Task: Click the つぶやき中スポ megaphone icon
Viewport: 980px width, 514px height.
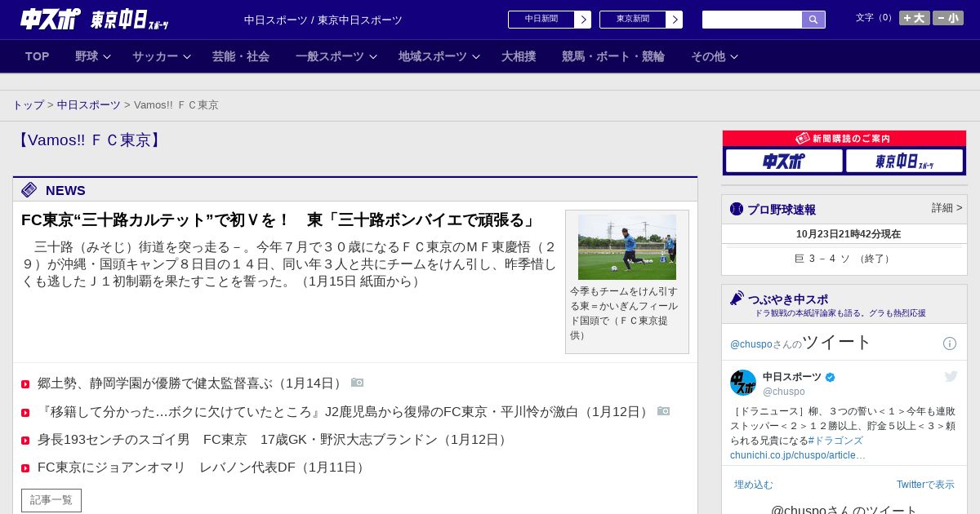Action: pyautogui.click(x=737, y=298)
